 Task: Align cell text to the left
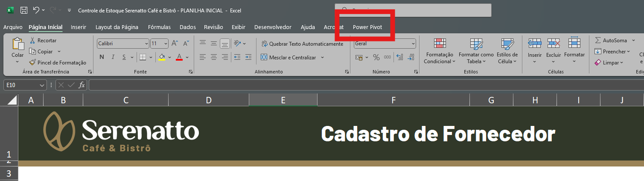pos(203,57)
